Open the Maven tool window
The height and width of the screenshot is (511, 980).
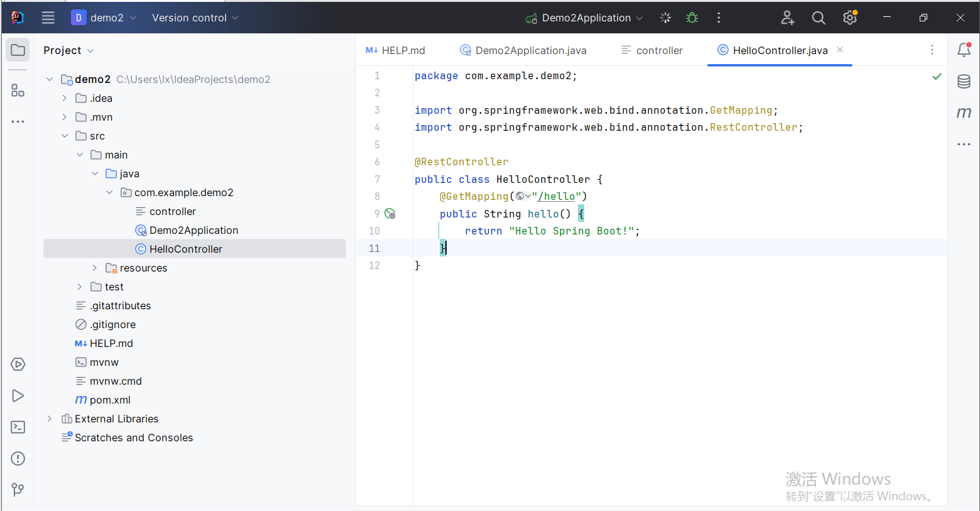[964, 113]
